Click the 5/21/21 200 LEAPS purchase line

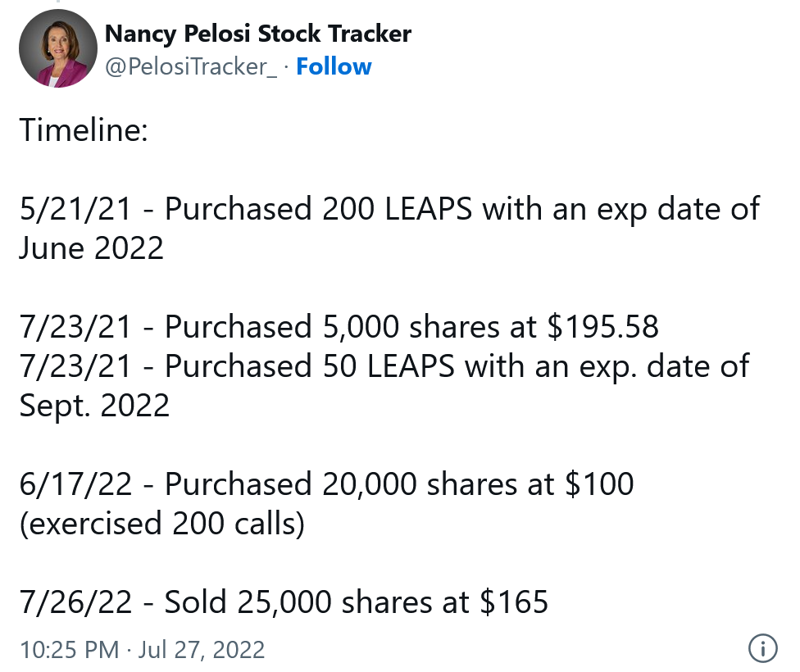point(389,208)
